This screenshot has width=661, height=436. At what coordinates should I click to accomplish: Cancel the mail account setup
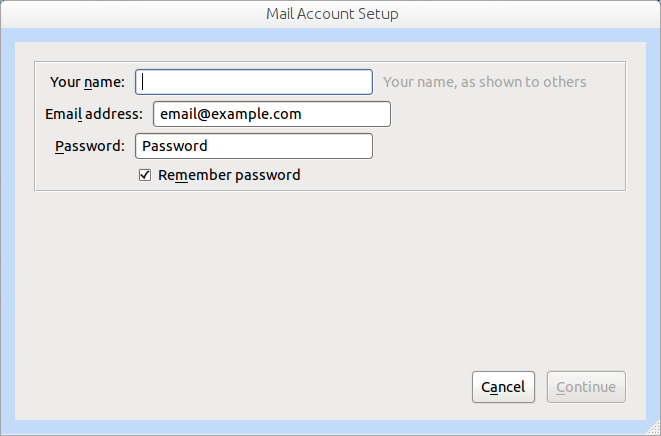[503, 387]
